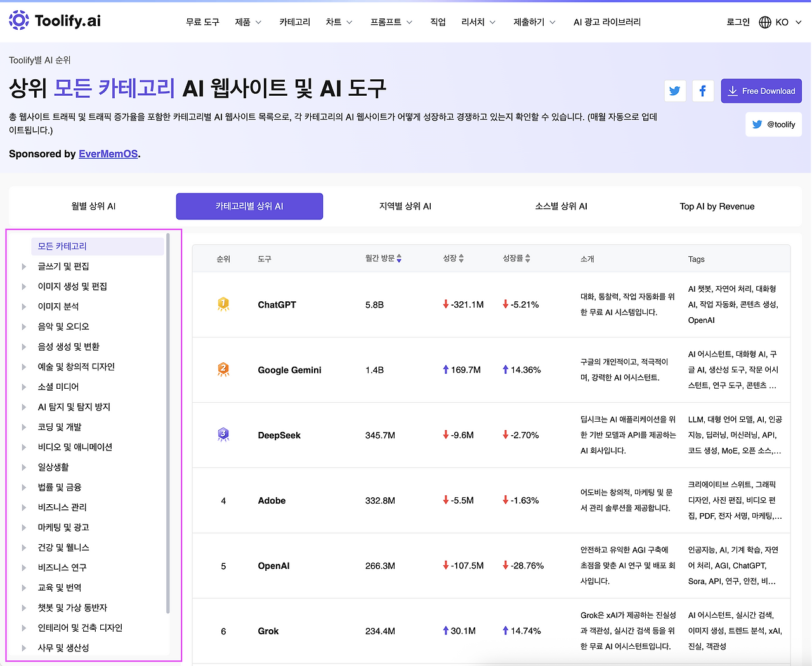Screen dimensions: 812x666
Task: Click the 로그인 login link
Action: tap(738, 22)
